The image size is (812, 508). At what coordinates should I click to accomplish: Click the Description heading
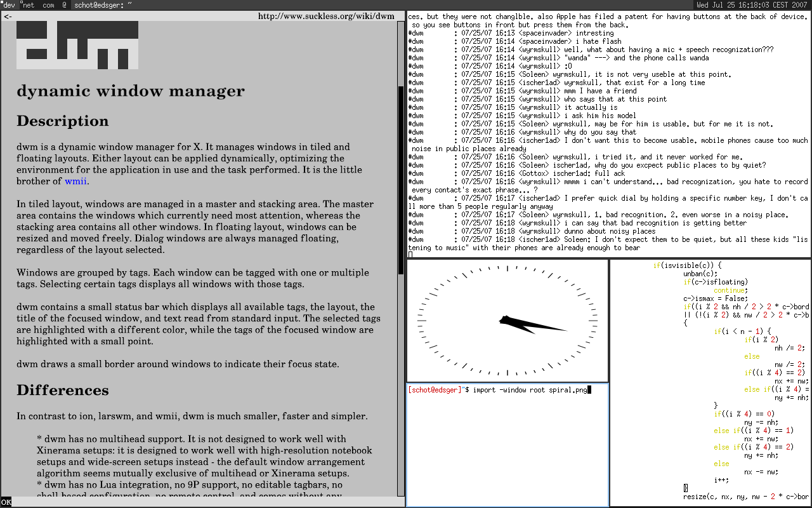tap(62, 121)
